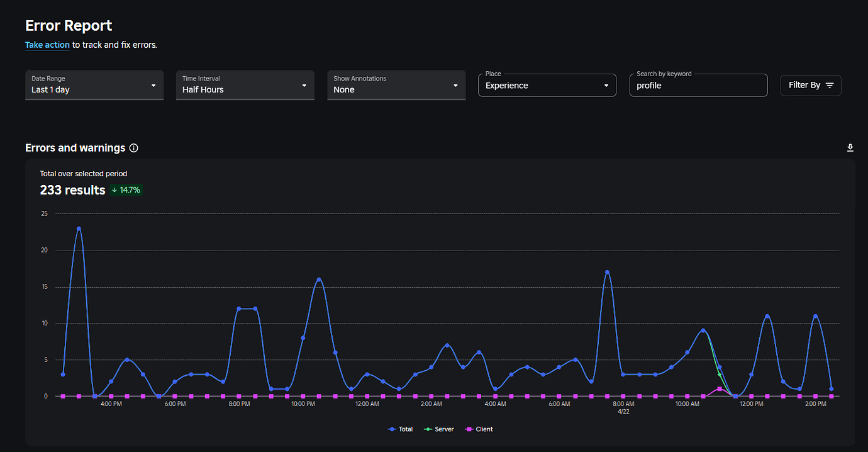The image size is (868, 452).
Task: Open the Show Annotations dropdown
Action: click(395, 85)
